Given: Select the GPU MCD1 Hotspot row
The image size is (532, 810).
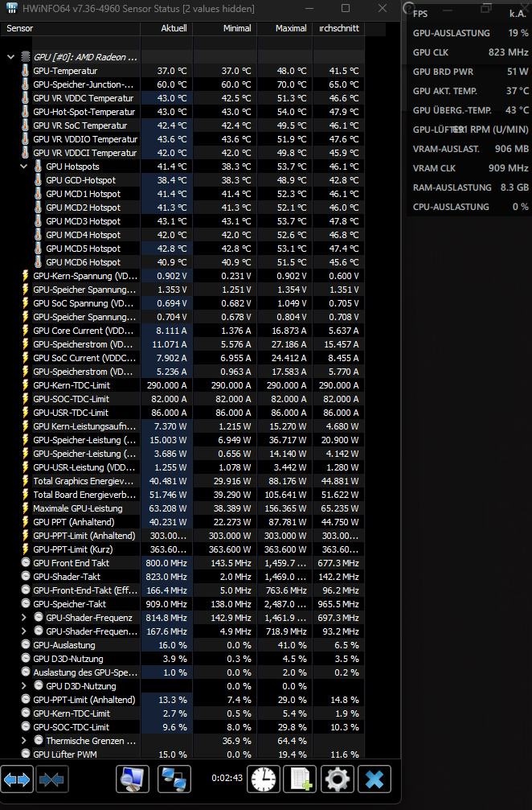Looking at the screenshot, I should tap(182, 194).
